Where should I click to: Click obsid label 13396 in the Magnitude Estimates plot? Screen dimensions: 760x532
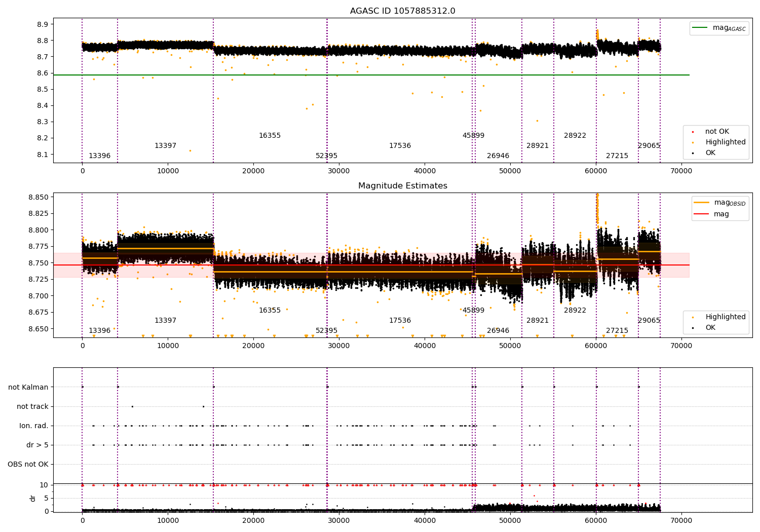99,331
